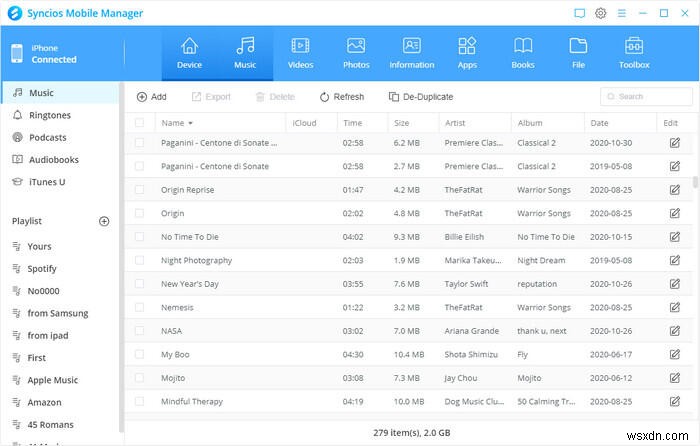The width and height of the screenshot is (700, 446).
Task: Click the Syncios logo icon
Action: pyautogui.click(x=15, y=13)
